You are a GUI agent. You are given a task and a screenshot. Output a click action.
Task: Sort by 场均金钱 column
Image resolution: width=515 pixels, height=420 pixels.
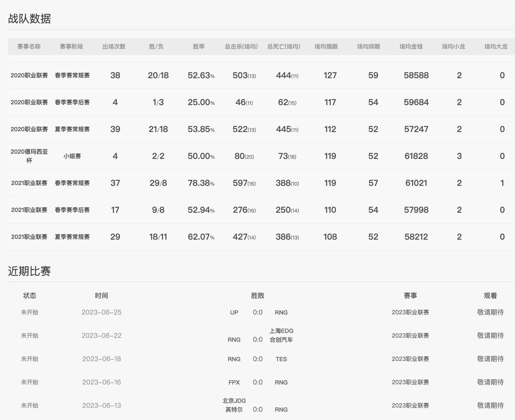tap(410, 47)
